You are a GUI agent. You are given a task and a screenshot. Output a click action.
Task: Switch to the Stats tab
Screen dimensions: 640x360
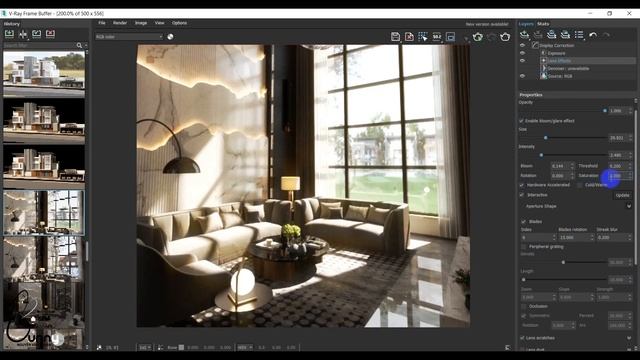543,24
